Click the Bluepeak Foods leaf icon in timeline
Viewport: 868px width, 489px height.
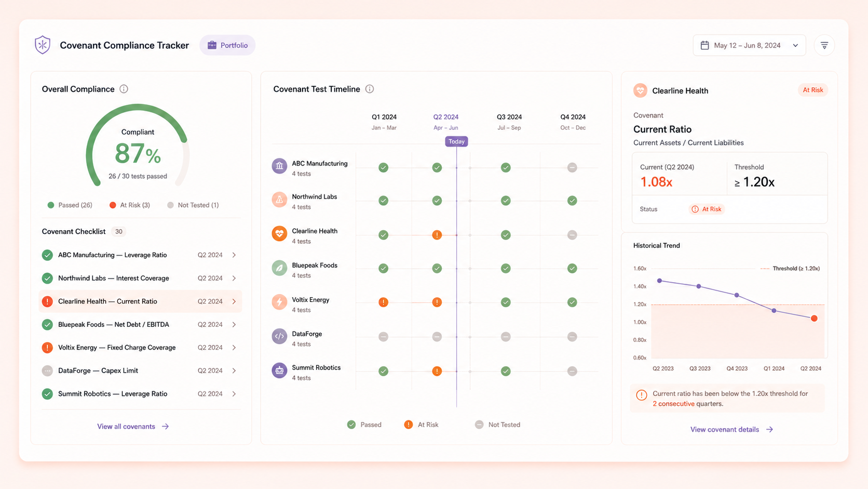pyautogui.click(x=279, y=268)
